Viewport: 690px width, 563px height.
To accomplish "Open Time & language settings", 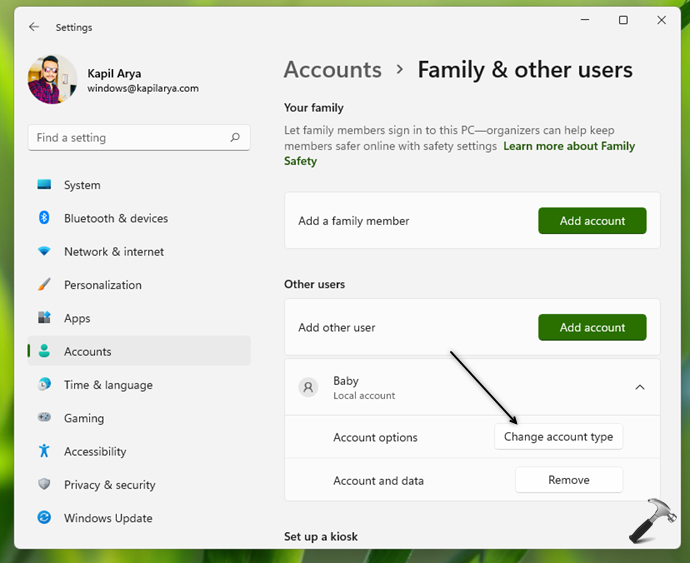I will (108, 385).
